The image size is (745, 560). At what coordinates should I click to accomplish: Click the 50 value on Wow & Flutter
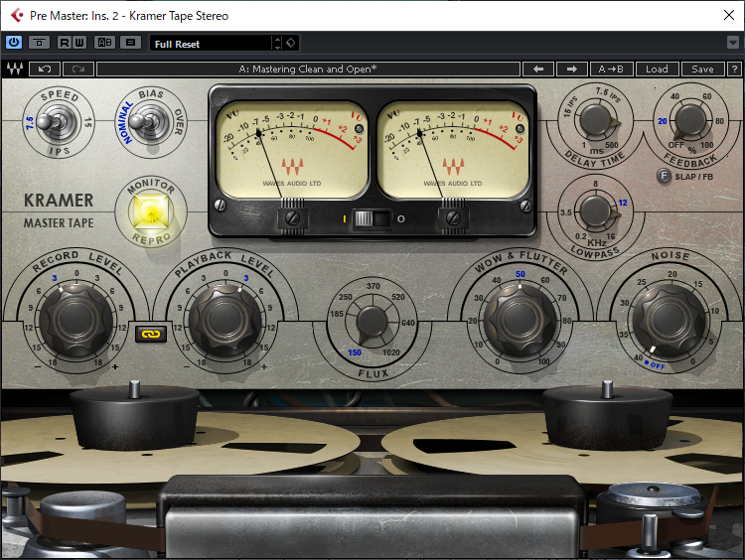tap(521, 274)
